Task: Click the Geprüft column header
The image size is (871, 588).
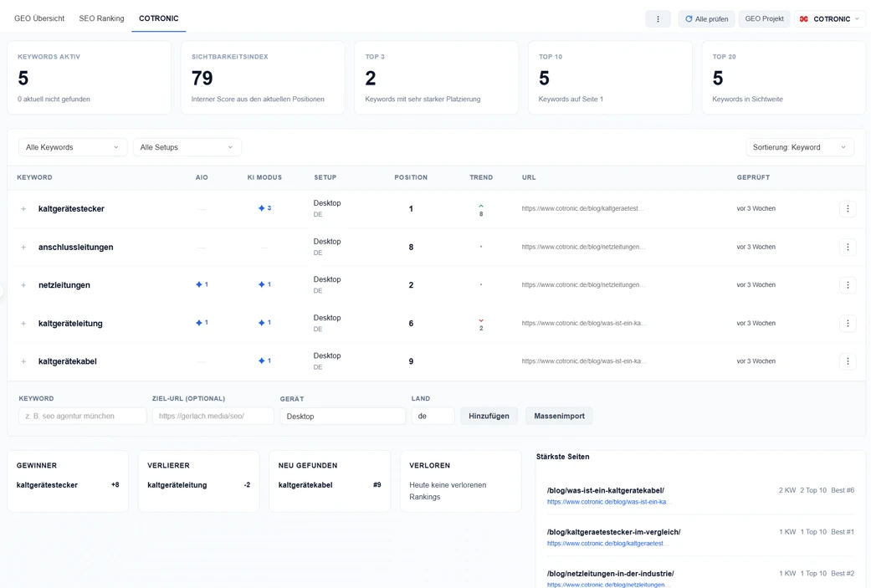Action: 753,177
